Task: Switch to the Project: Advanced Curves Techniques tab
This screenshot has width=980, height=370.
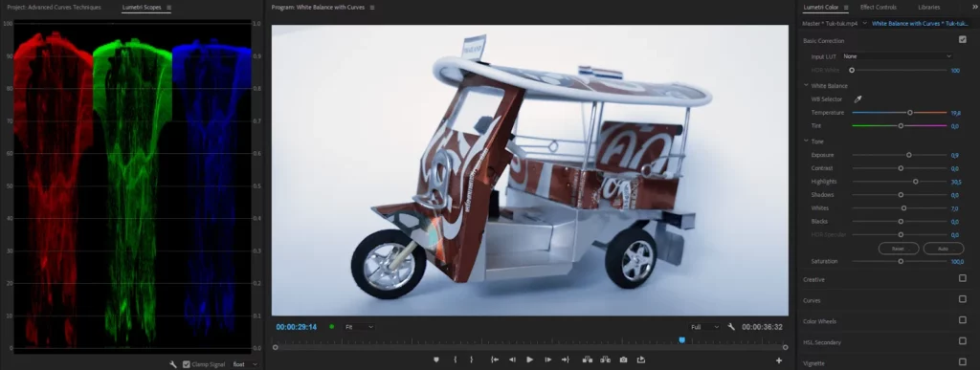Action: [x=54, y=8]
